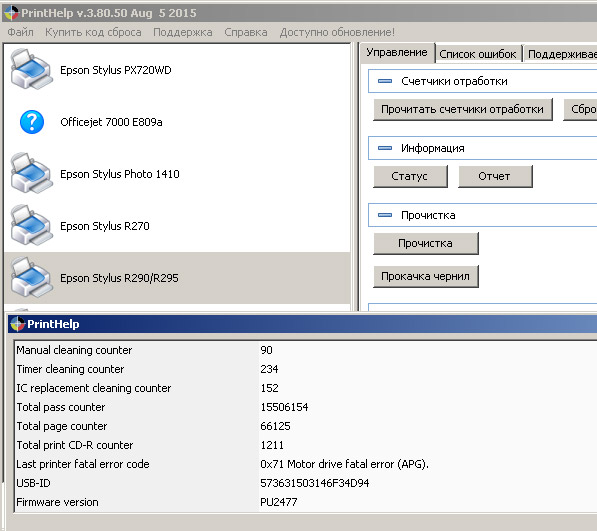Switch to the partly visible Поддерживае… tab
This screenshot has height=531, width=597.
point(561,54)
